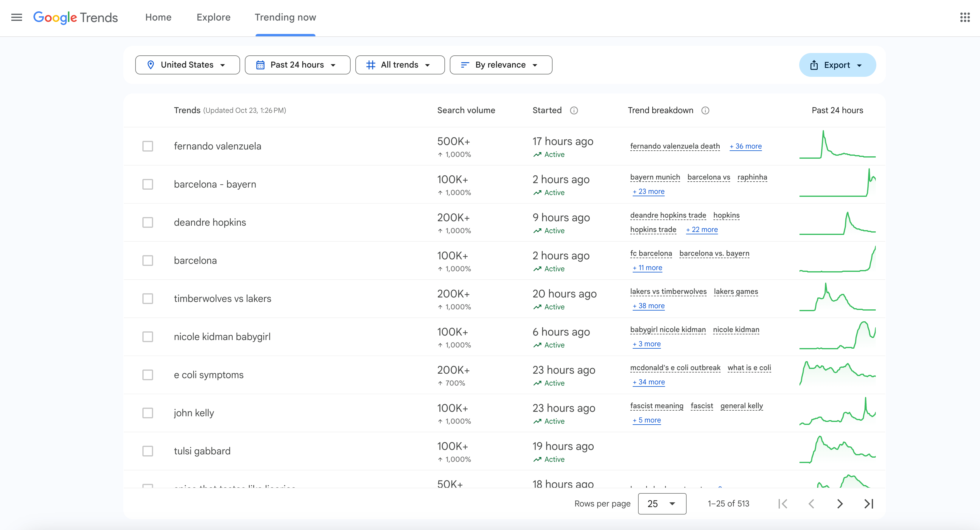The height and width of the screenshot is (530, 980).
Task: Click the Search volume column header
Action: [x=466, y=110]
